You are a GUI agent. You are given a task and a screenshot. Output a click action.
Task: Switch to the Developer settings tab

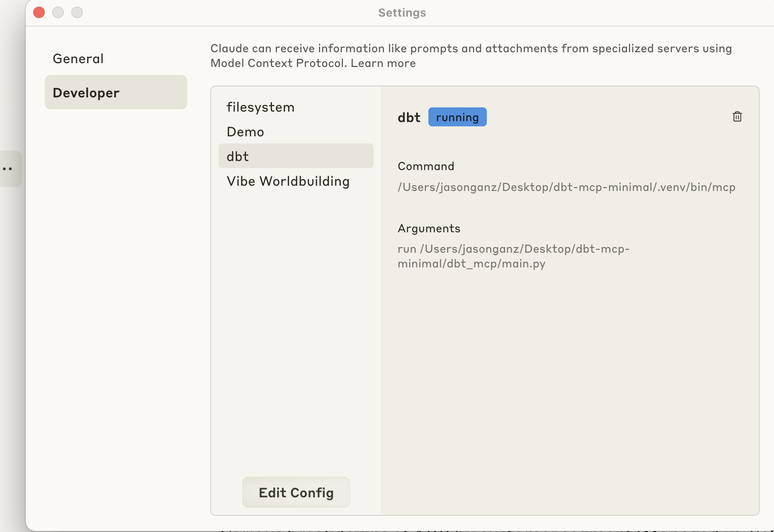pos(86,93)
